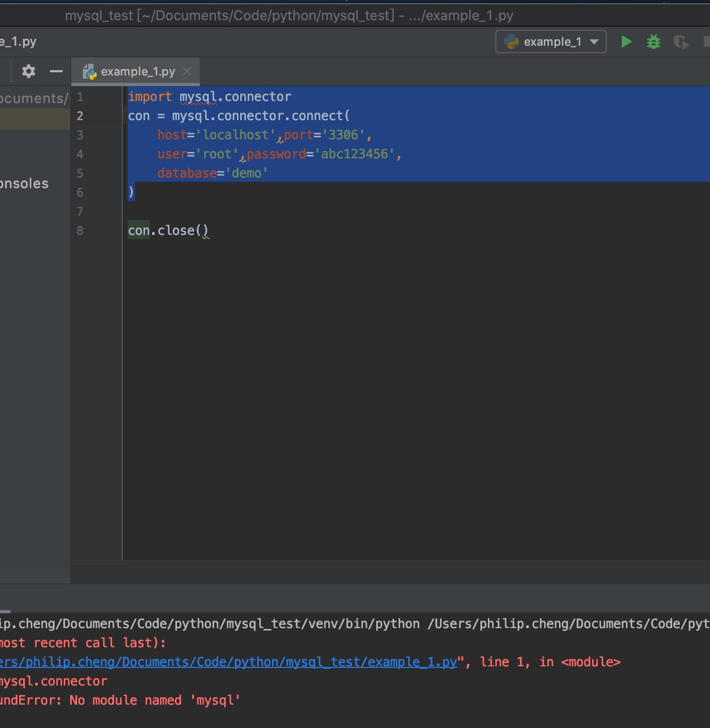
Task: Click the '3306' port string value
Action: tap(343, 135)
